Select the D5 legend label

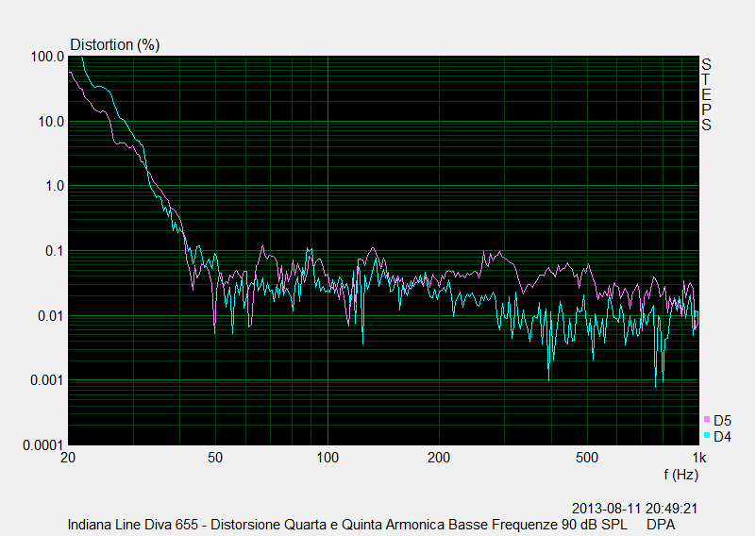(722, 421)
